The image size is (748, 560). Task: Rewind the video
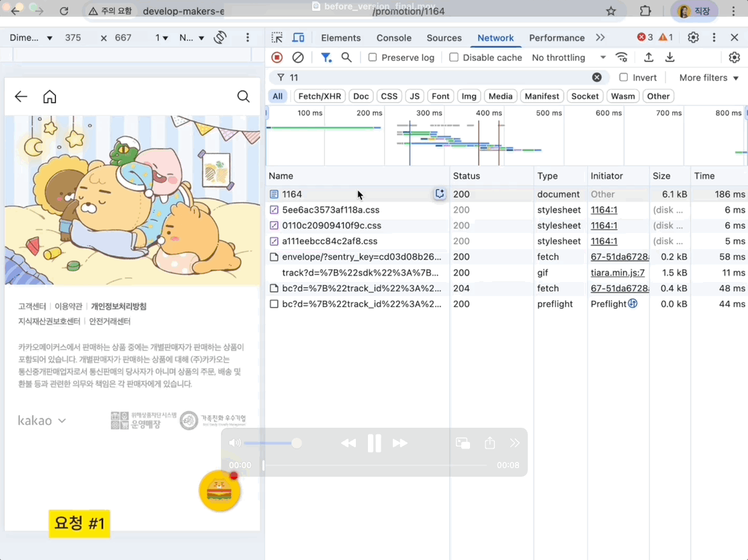point(348,443)
